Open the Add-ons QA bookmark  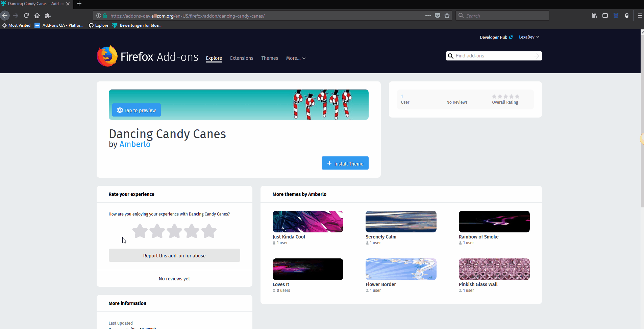pos(59,25)
